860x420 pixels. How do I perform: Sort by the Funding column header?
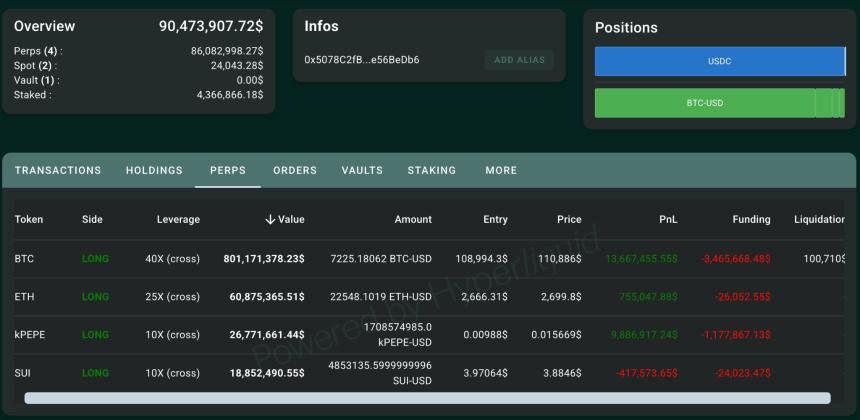(x=751, y=219)
